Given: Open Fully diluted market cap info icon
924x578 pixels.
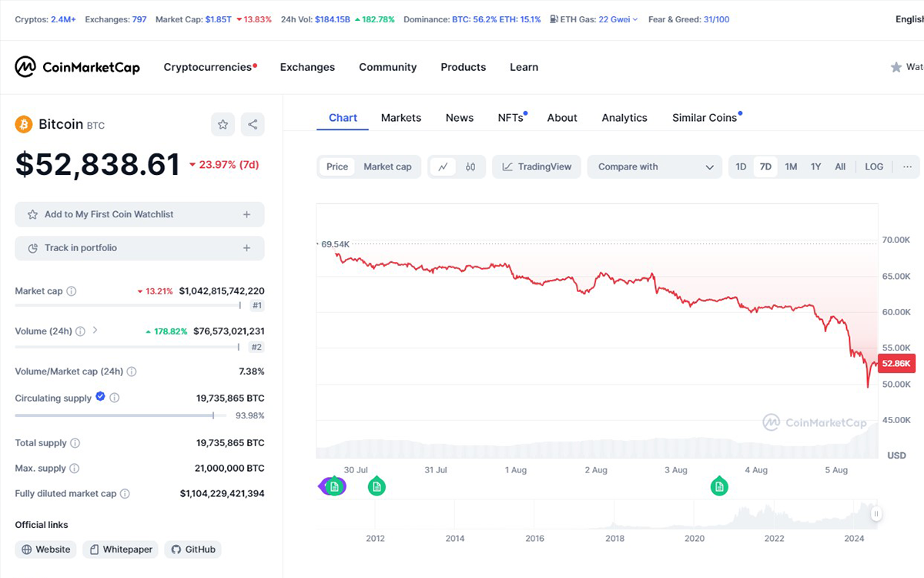Looking at the screenshot, I should tap(125, 494).
